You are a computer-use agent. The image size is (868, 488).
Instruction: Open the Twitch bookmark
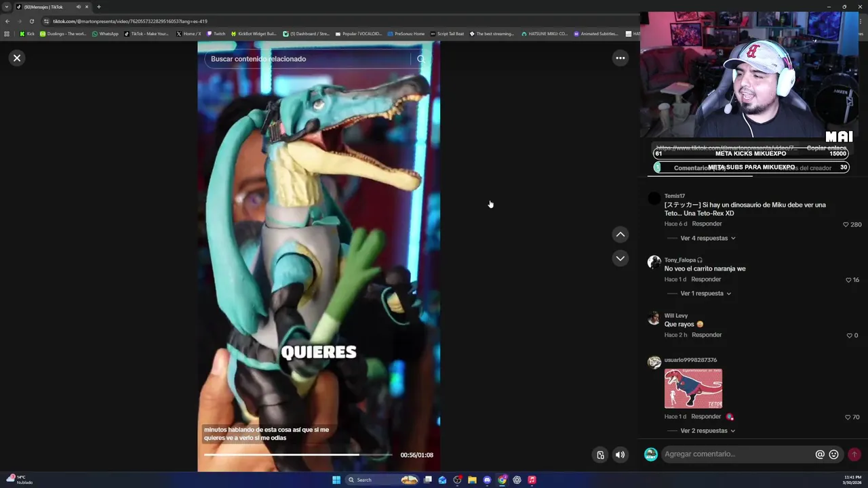216,34
